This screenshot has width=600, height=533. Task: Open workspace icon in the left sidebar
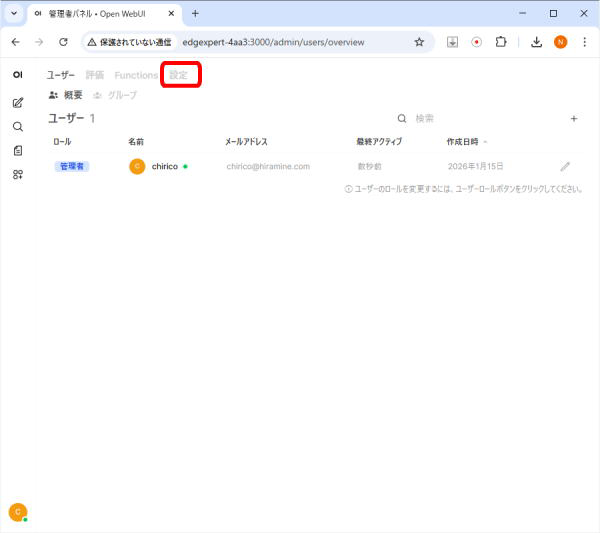coord(17,175)
